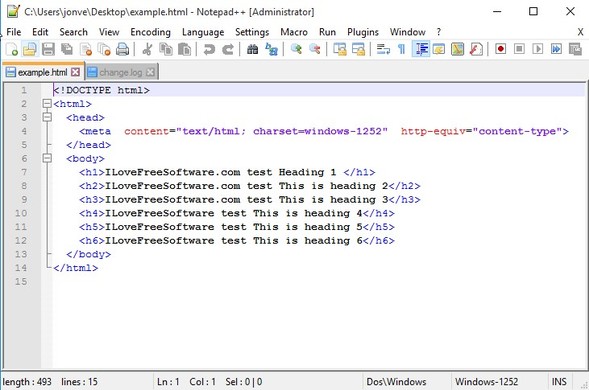The image size is (589, 390).
Task: Start macro recording with red dot button
Action: [x=500, y=49]
